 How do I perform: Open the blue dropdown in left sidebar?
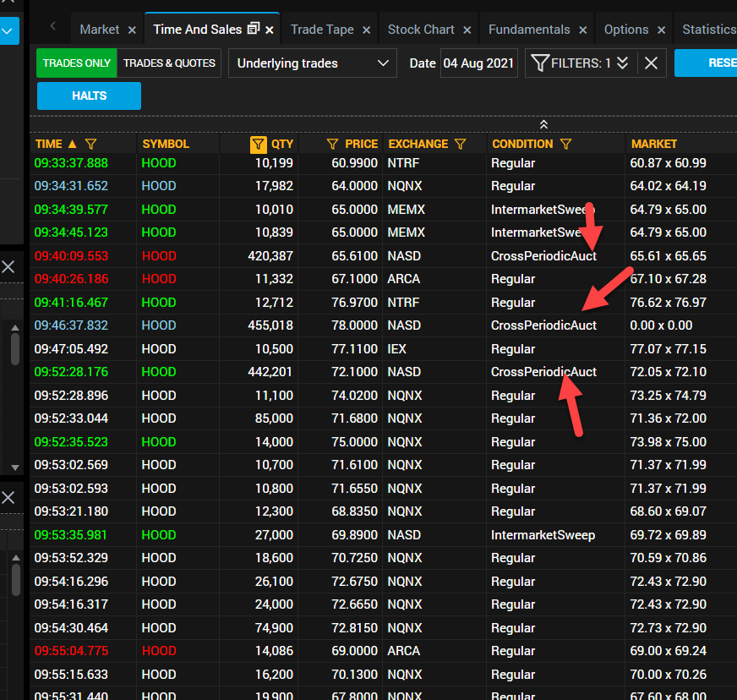[x=8, y=31]
